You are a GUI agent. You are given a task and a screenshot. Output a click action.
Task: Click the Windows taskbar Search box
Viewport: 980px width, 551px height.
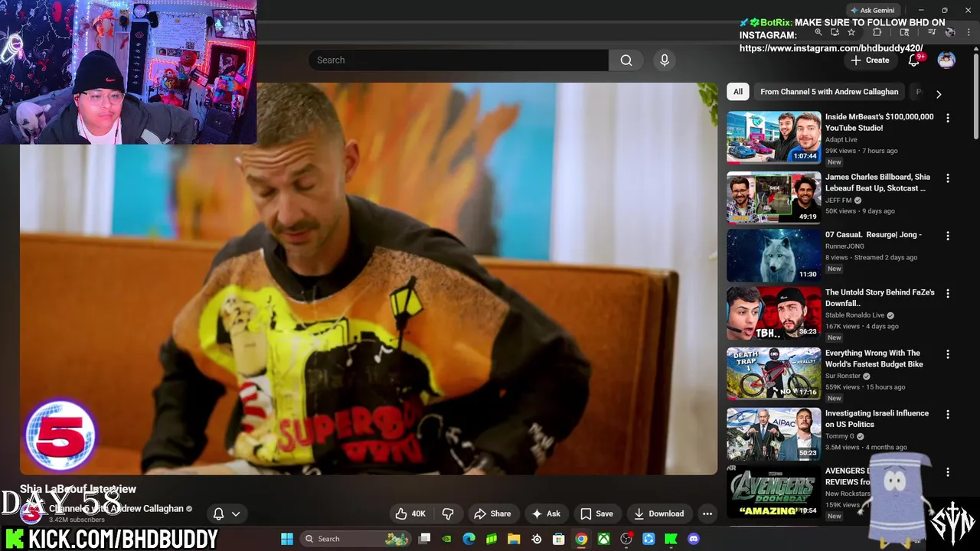[356, 539]
